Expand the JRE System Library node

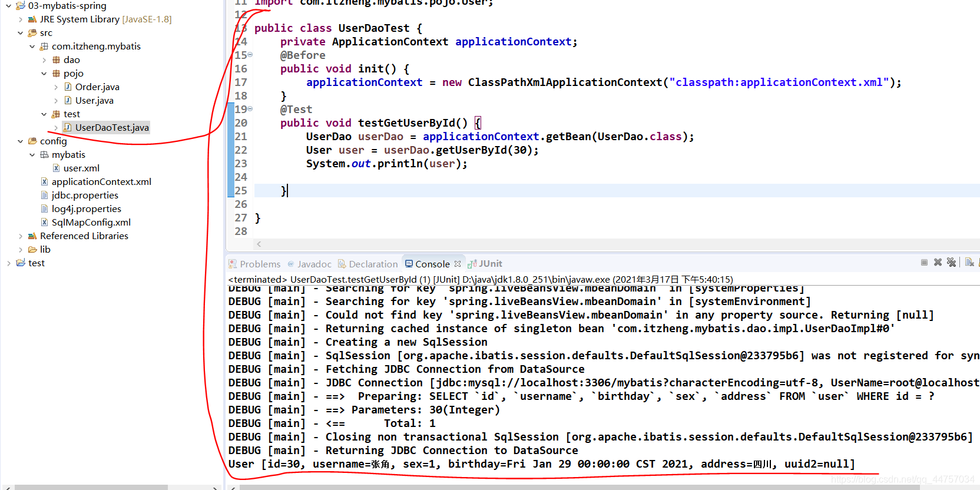click(x=21, y=19)
